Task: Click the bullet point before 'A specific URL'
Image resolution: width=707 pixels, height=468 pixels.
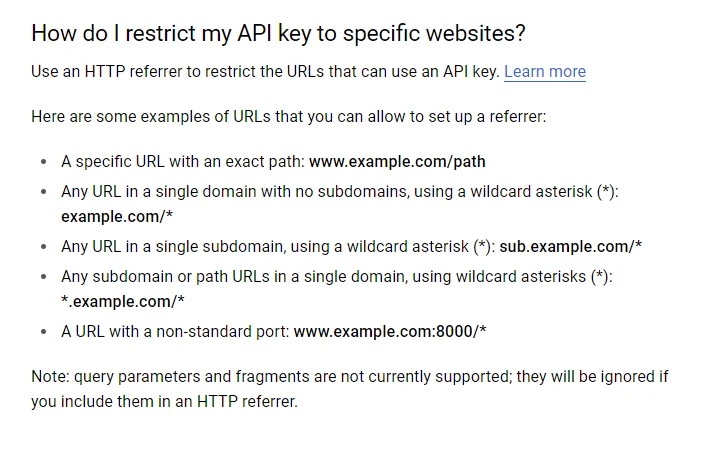Action: 43,162
